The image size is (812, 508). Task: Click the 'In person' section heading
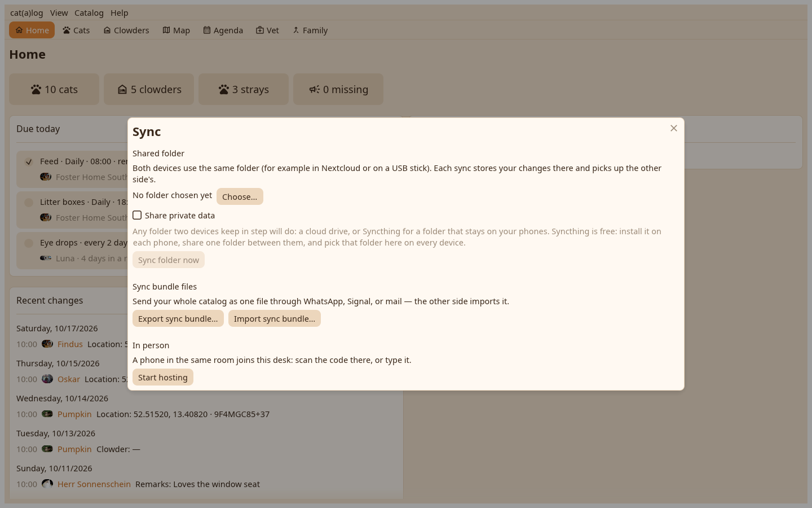[151, 345]
